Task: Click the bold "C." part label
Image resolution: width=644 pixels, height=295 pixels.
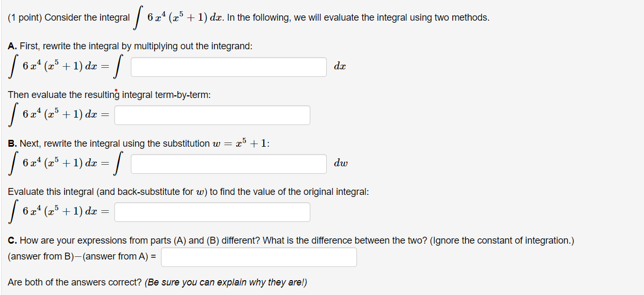Action: (x=13, y=240)
